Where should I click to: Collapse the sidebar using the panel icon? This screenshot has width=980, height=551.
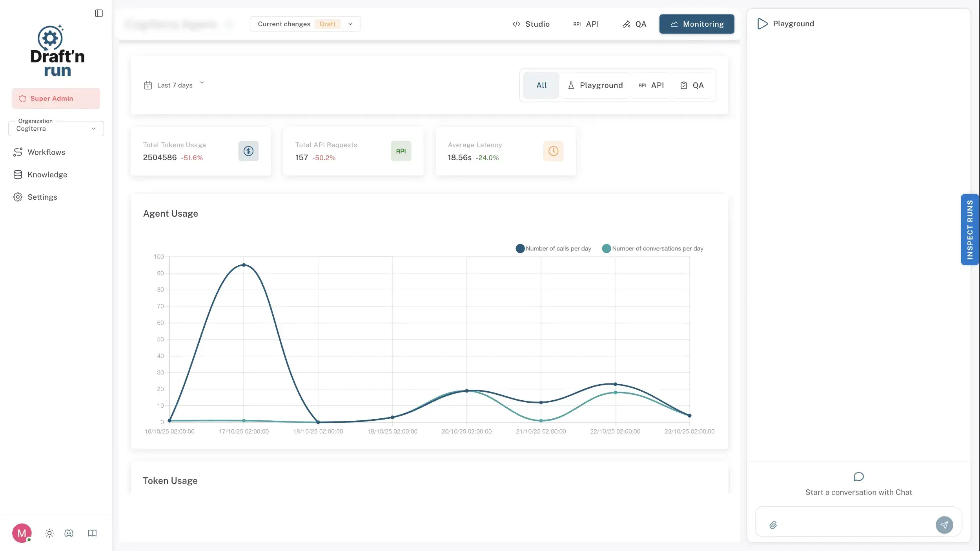point(98,13)
